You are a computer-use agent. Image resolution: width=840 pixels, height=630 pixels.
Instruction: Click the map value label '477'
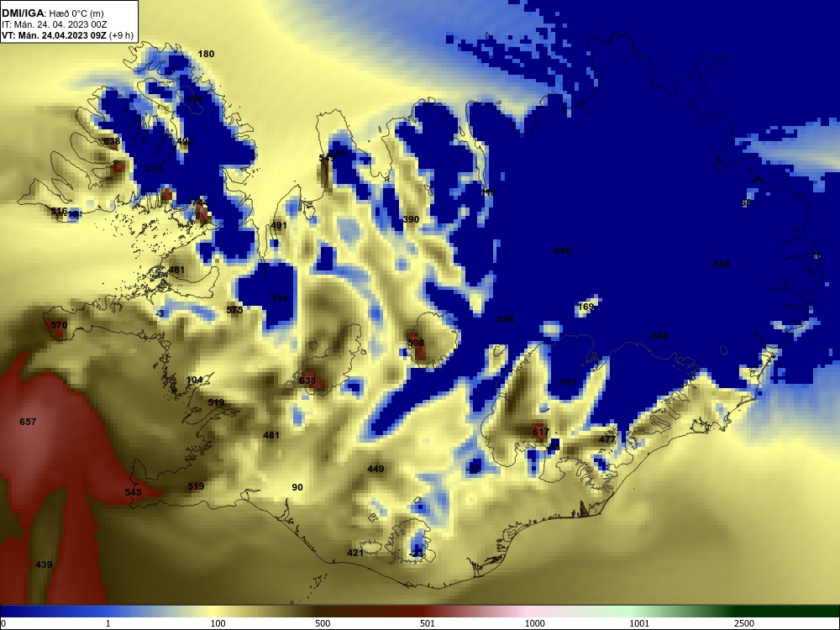[607, 440]
